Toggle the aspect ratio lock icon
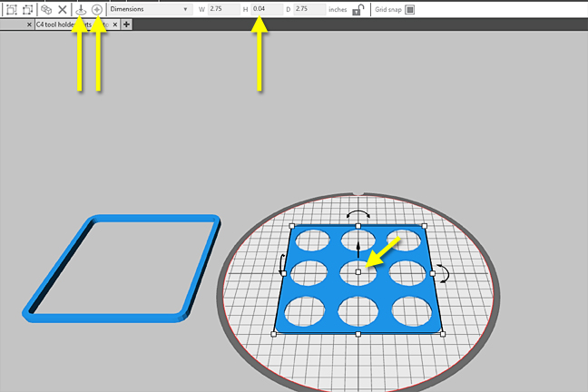This screenshot has height=392, width=588. click(x=359, y=9)
